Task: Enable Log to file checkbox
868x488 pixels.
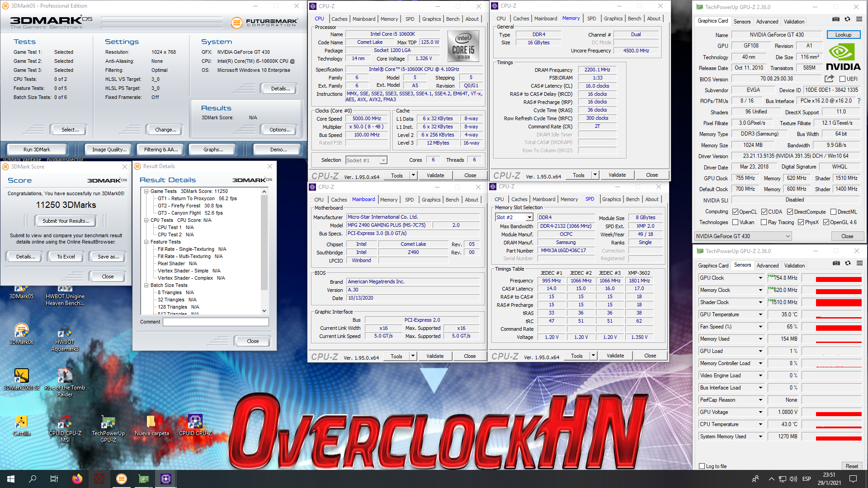Action: pyautogui.click(x=702, y=466)
